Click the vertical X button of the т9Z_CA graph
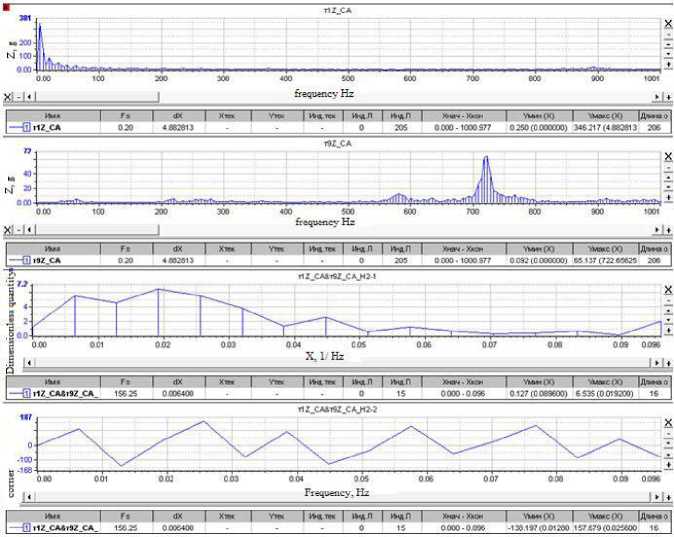The height and width of the screenshot is (537, 674). point(668,157)
